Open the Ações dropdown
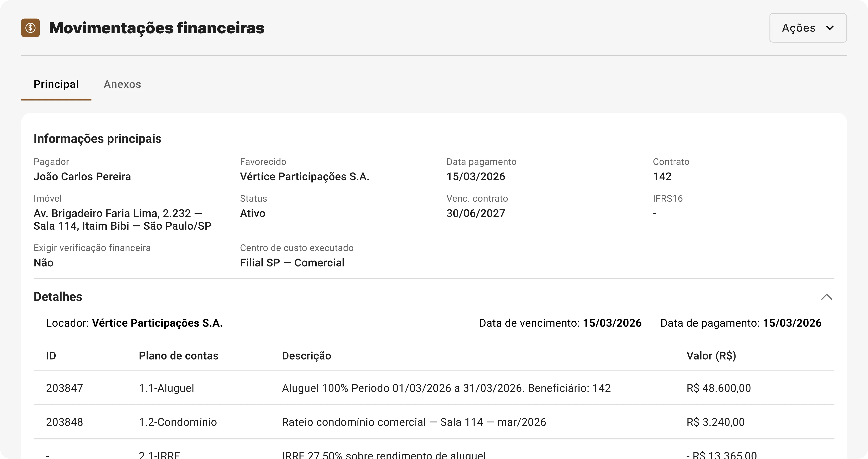 808,28
